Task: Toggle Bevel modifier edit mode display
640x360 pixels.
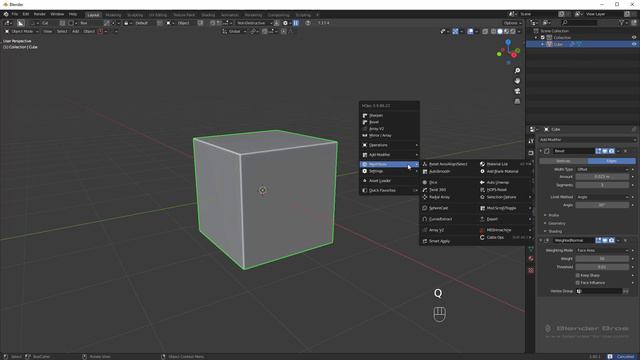Action: click(598, 151)
